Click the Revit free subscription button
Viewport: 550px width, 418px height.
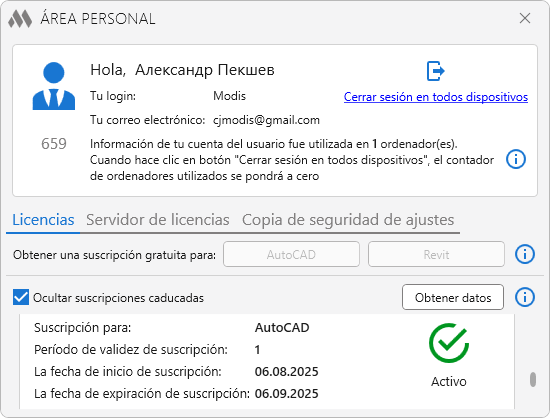click(x=436, y=254)
